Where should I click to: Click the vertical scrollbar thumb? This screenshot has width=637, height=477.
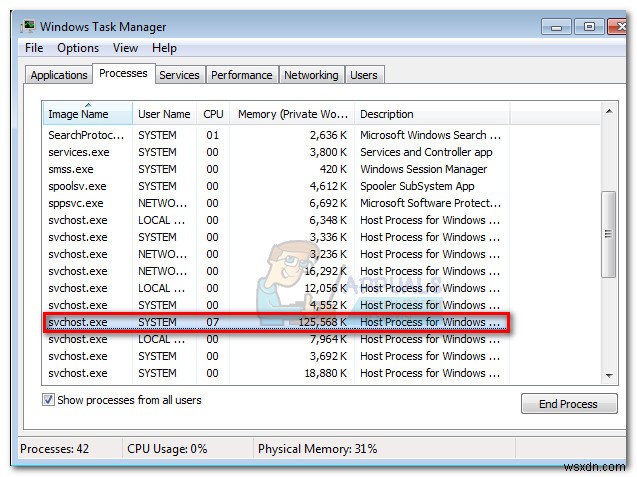(608, 234)
